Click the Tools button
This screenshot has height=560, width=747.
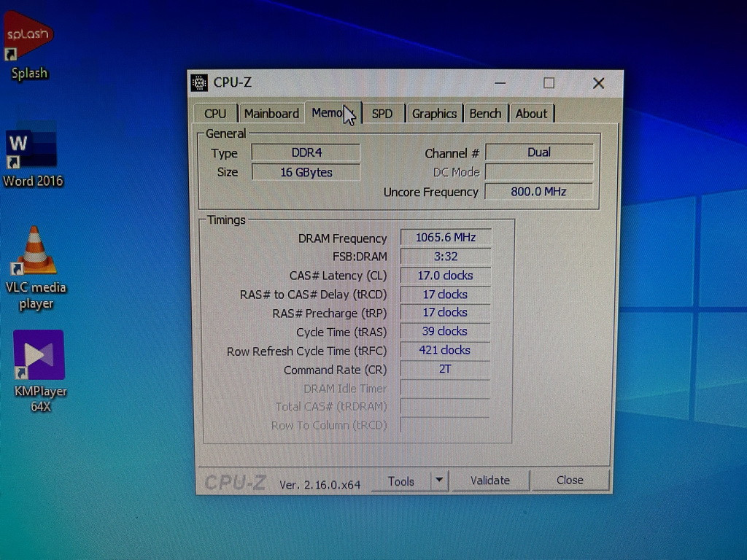point(401,481)
